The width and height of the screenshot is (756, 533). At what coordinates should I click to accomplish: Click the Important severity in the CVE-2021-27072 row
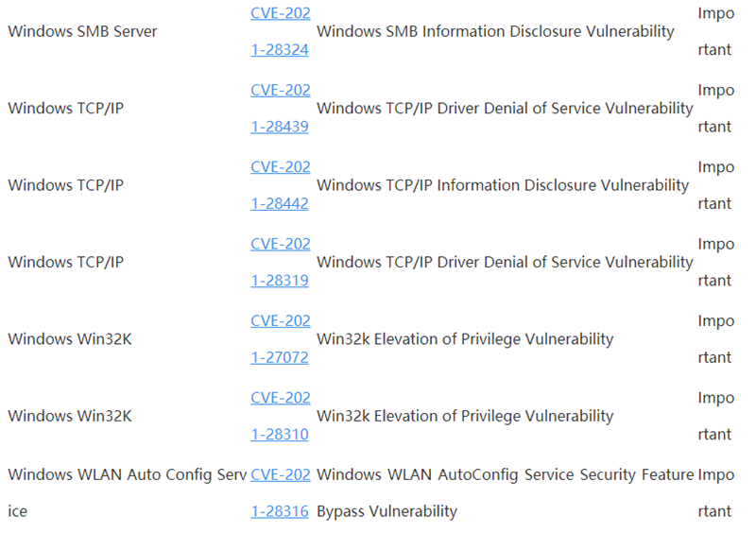point(715,321)
